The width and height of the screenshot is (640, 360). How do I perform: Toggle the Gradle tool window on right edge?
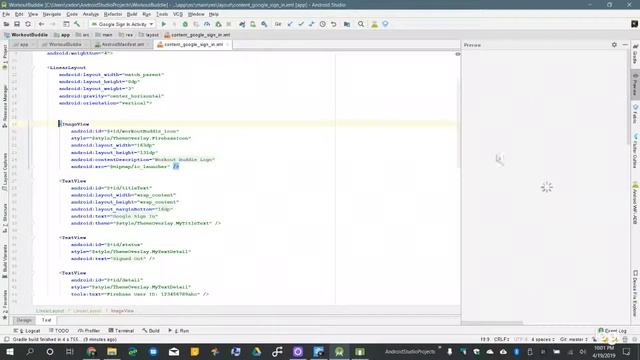635,53
